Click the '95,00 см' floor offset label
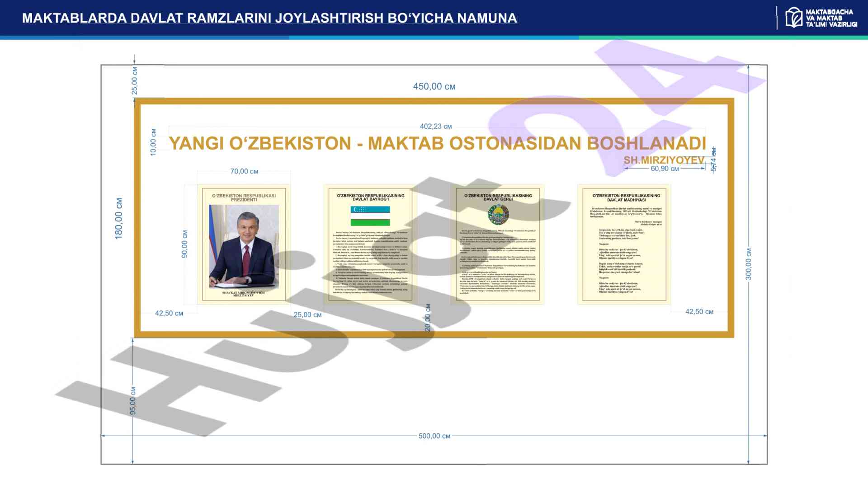This screenshot has width=868, height=488. (x=133, y=401)
